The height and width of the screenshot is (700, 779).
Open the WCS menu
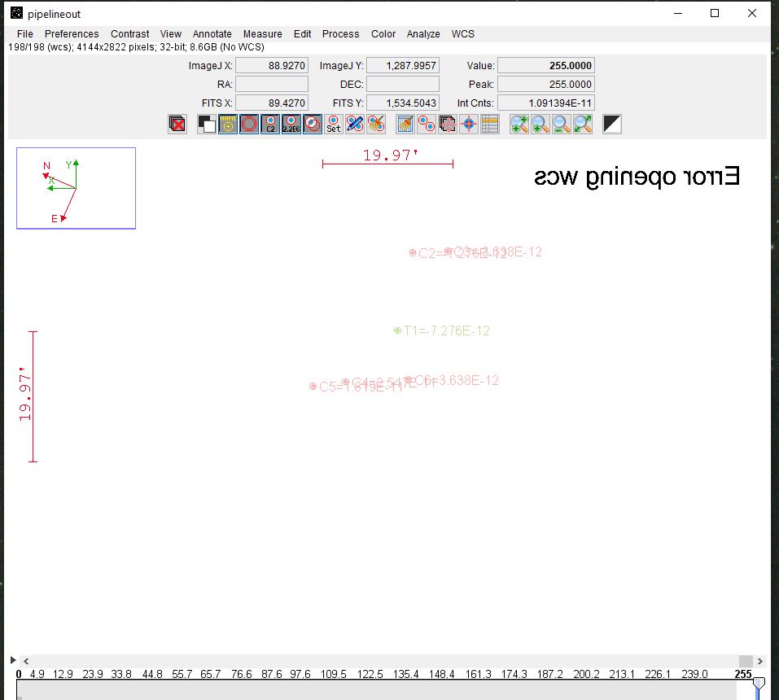[x=463, y=34]
